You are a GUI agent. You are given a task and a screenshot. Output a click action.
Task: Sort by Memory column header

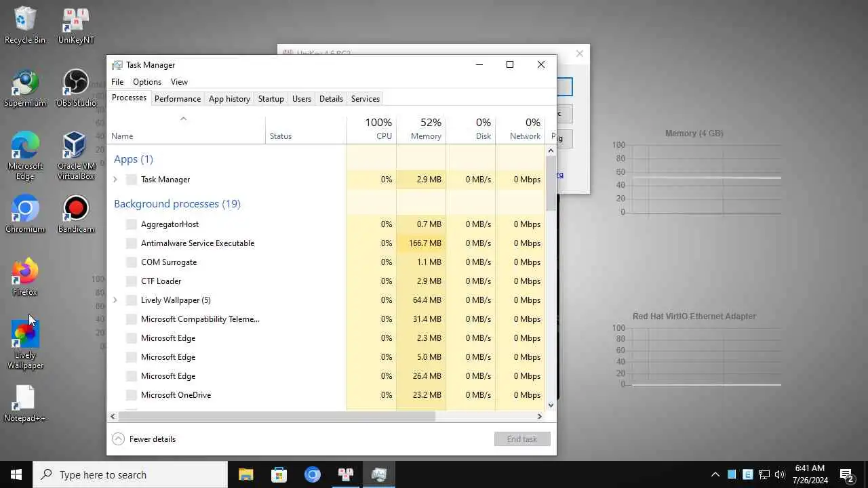[421, 129]
